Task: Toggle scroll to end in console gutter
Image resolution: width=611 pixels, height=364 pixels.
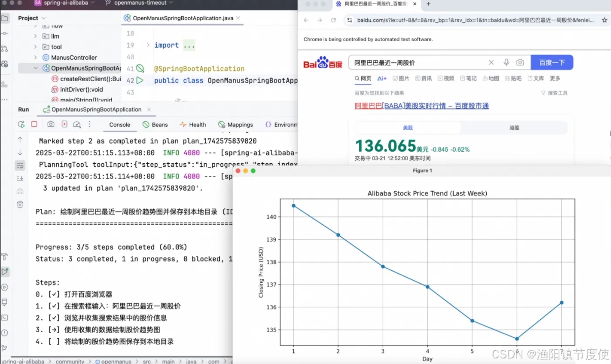Action: click(x=20, y=178)
